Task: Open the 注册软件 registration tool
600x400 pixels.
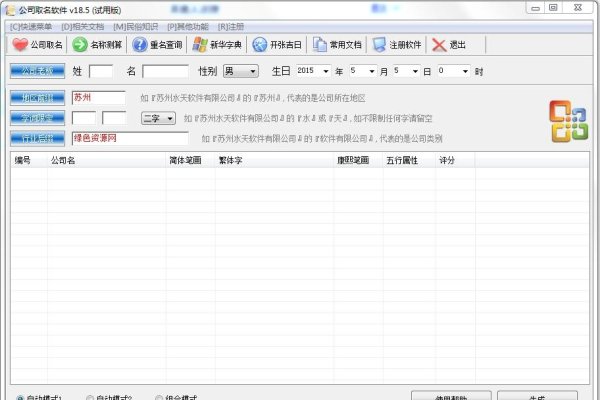Action: tap(397, 45)
